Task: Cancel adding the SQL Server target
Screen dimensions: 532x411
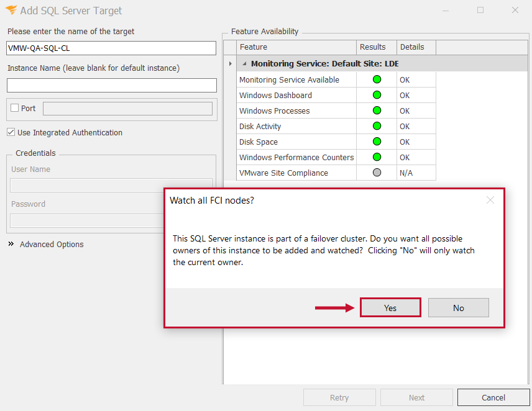Action: click(x=493, y=397)
